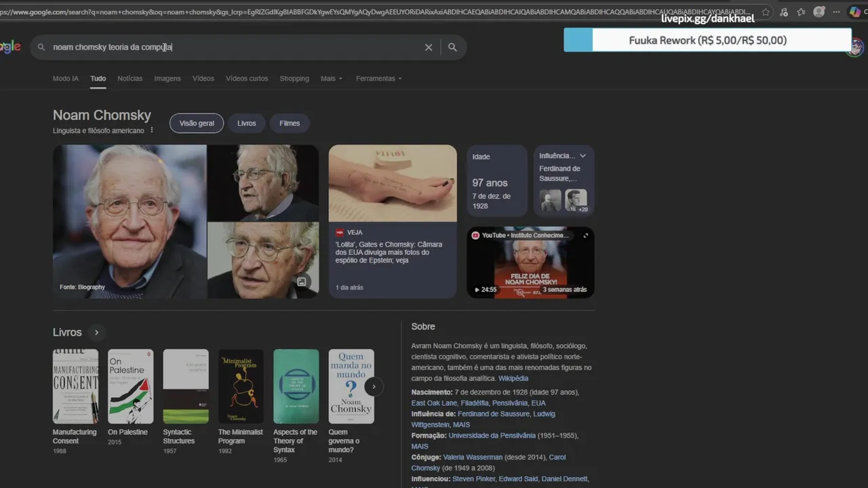Switch to Modo IA tab
The height and width of the screenshot is (488, 868).
pyautogui.click(x=66, y=79)
